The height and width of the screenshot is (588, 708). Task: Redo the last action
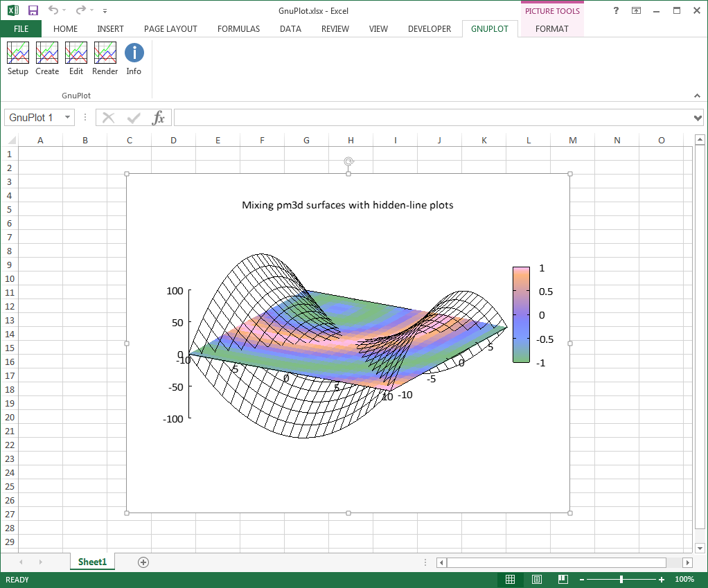pyautogui.click(x=81, y=10)
